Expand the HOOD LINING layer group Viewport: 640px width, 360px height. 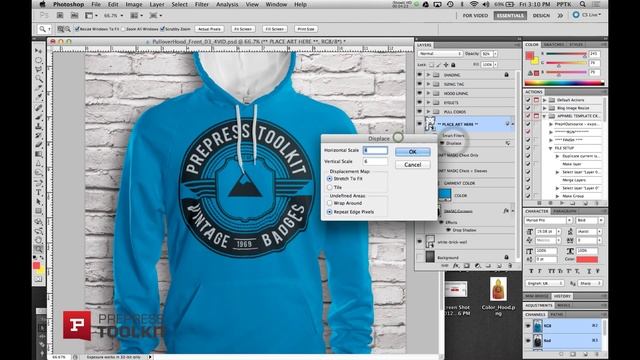(428, 93)
